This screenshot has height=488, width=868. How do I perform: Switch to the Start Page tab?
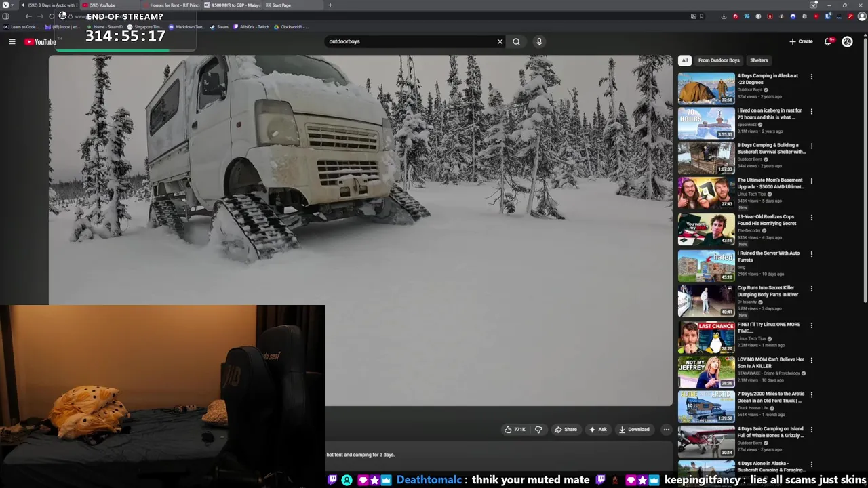click(293, 5)
